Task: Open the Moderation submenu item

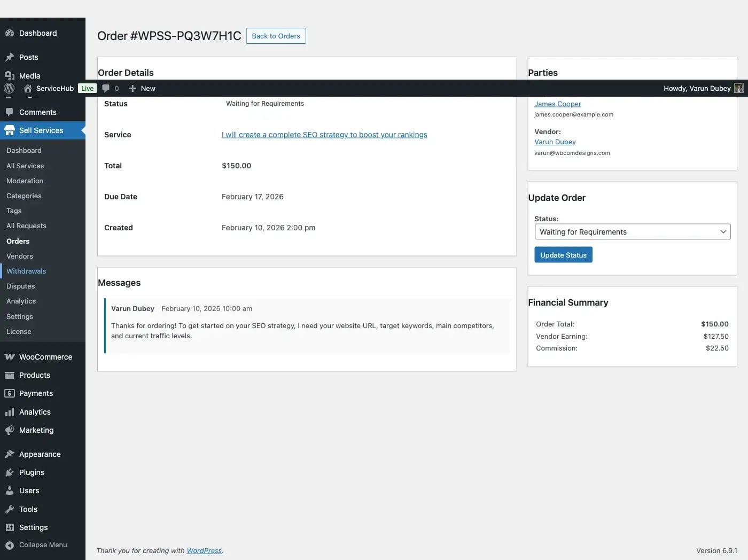Action: pyautogui.click(x=24, y=181)
